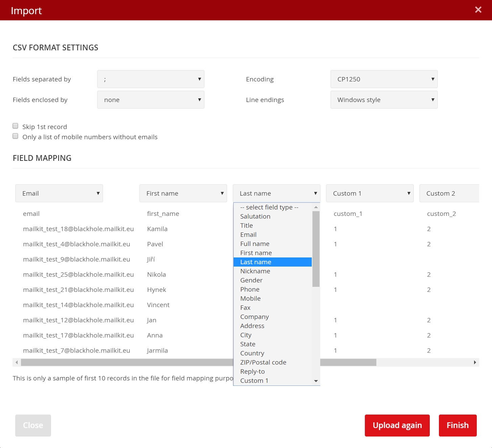
Task: Open Fields enclosed by dropdown
Action: point(150,100)
